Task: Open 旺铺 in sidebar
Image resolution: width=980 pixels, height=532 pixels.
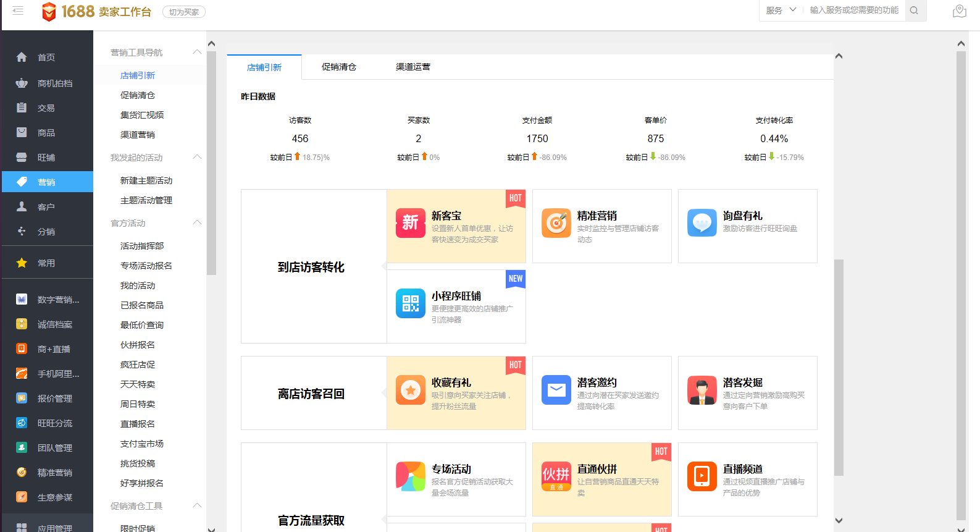Action: 46,158
